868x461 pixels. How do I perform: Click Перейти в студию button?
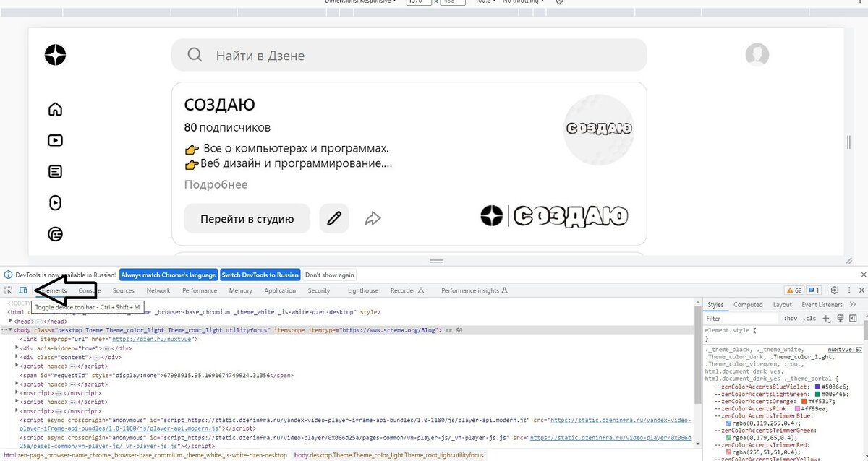tap(247, 218)
